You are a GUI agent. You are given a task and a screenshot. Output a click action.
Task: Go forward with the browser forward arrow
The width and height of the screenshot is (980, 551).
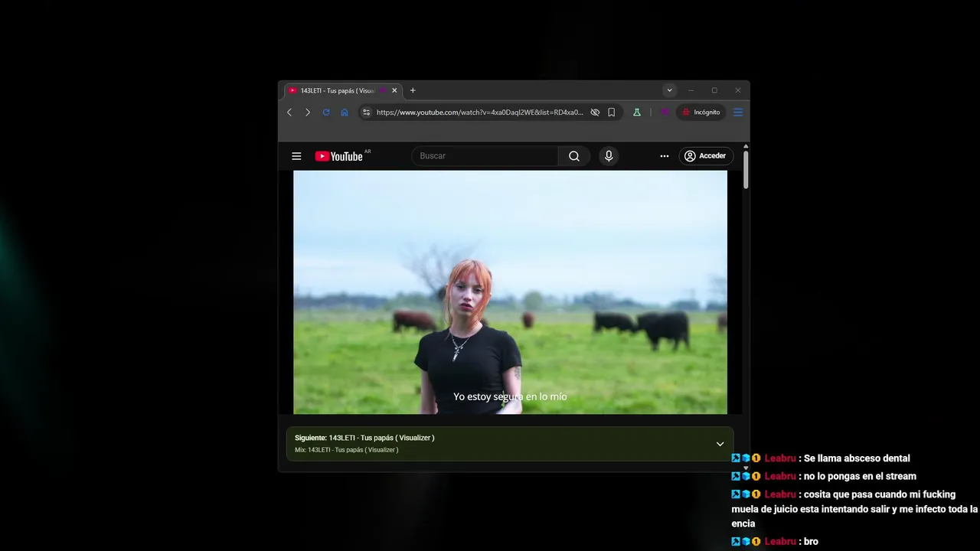(308, 112)
